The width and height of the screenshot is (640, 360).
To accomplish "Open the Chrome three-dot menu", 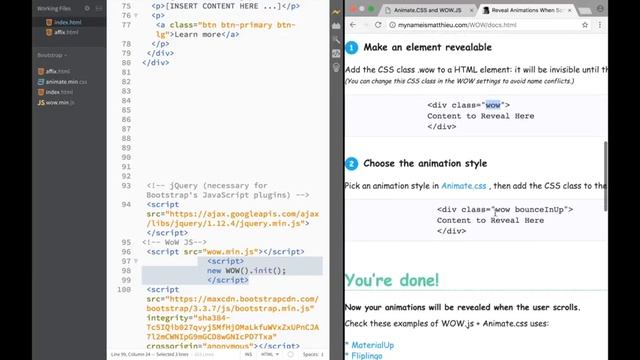I will [x=600, y=25].
